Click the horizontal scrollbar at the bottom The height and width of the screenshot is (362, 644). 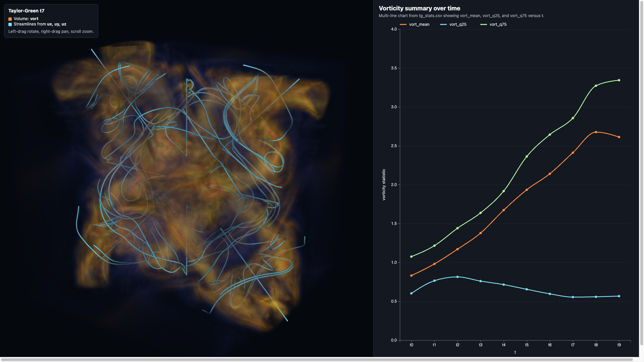(317, 360)
